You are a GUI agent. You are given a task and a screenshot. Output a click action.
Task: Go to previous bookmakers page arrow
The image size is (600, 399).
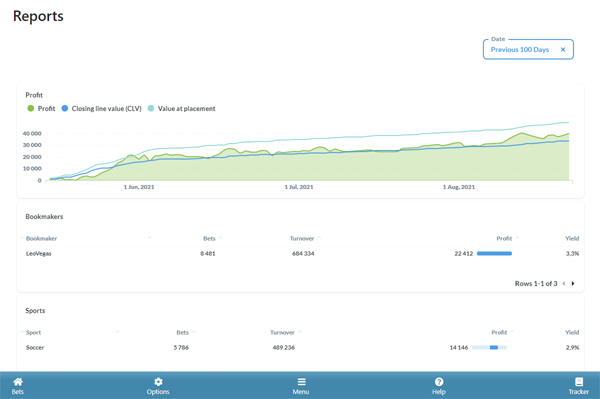coord(564,283)
